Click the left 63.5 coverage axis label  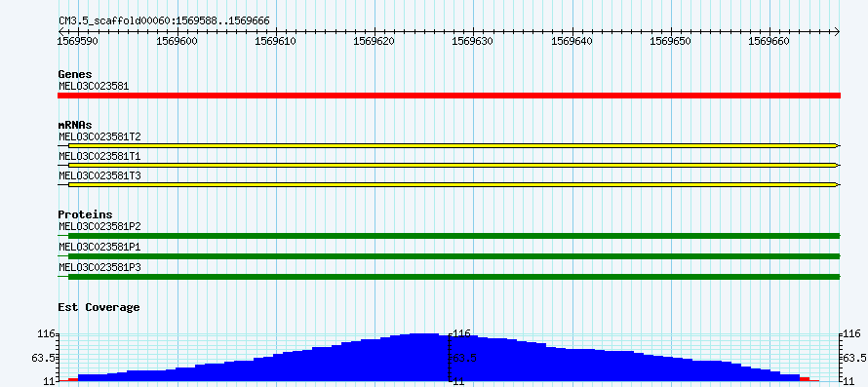click(43, 358)
